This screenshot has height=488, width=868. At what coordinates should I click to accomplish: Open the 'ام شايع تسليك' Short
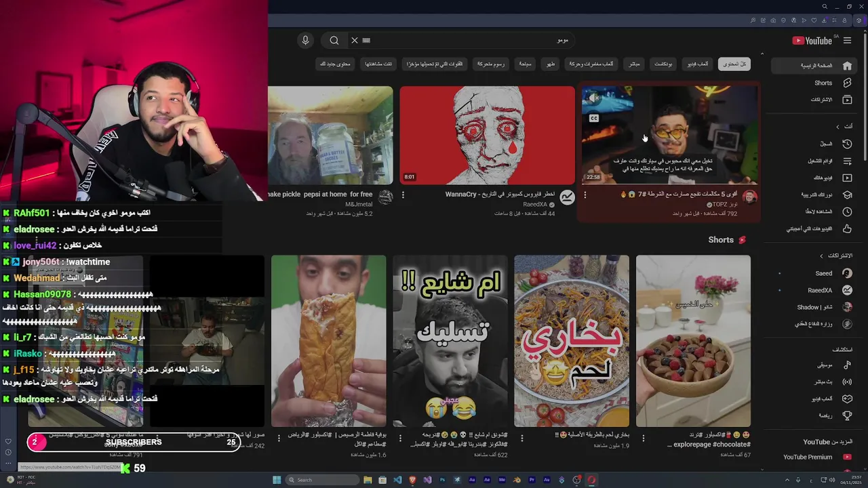point(450,341)
